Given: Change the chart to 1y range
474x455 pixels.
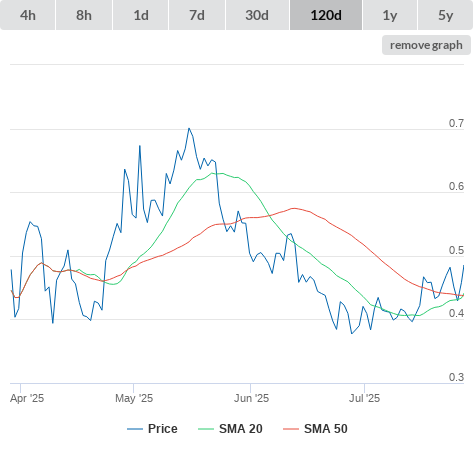Looking at the screenshot, I should click(x=390, y=15).
